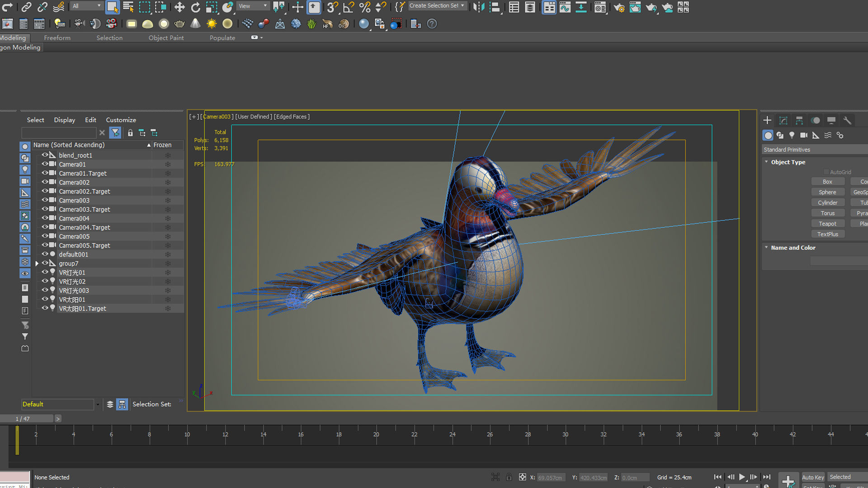Switch to the Freeform ribbon tab
The image size is (868, 488).
[x=57, y=38]
